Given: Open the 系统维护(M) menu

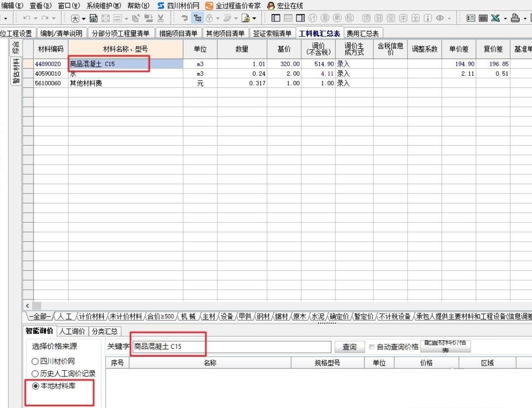Looking at the screenshot, I should tap(103, 6).
